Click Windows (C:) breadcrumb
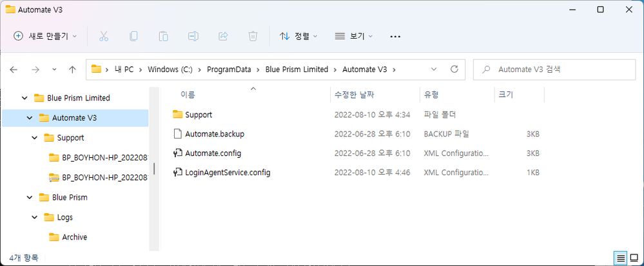The height and width of the screenshot is (266, 644). click(x=170, y=70)
